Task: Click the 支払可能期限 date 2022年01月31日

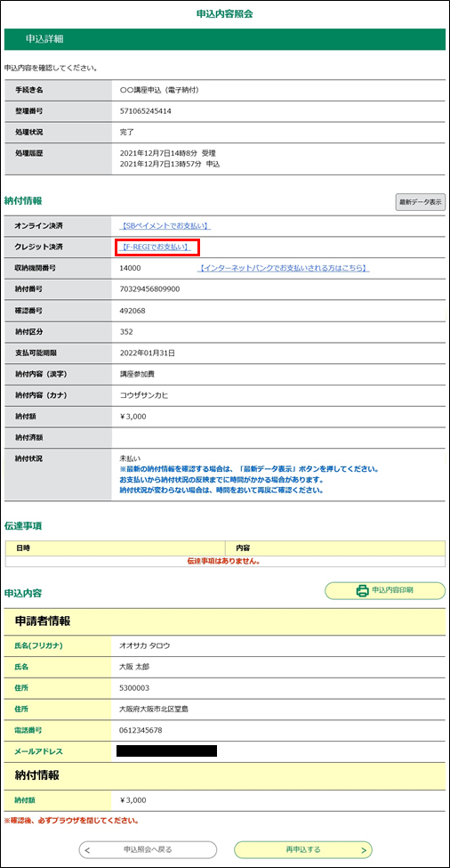Action: click(x=147, y=353)
